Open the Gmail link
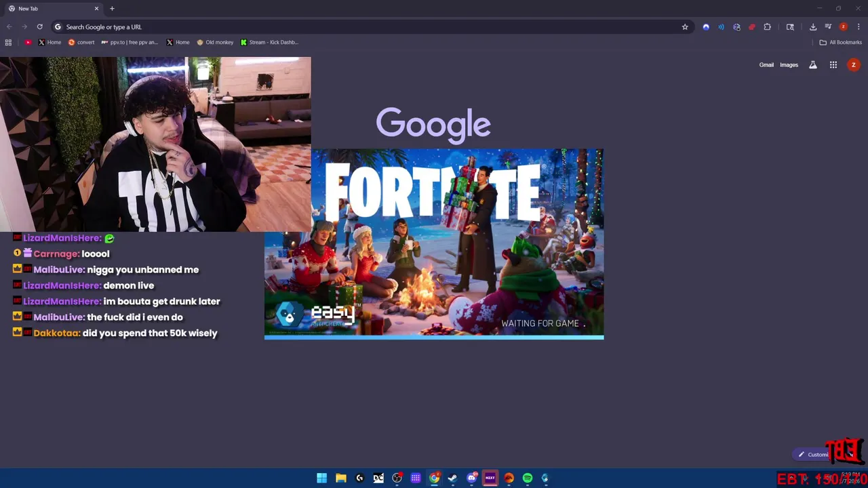 (766, 65)
